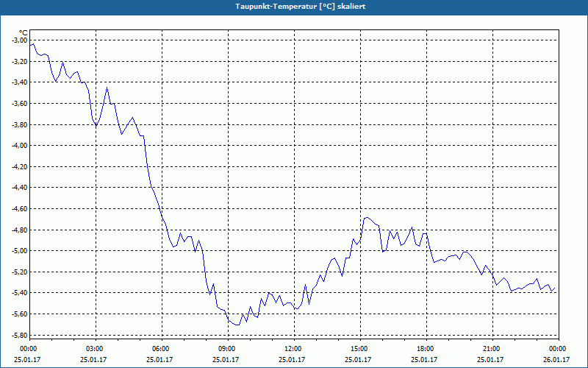This screenshot has height=368, width=588.
Task: Click the 25.01.17 date beneath 21:00
Action: click(x=490, y=359)
